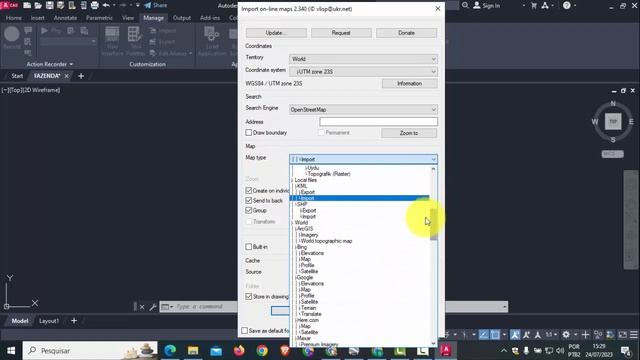Click the annotation monitor plus icon in status bar

coord(585,335)
